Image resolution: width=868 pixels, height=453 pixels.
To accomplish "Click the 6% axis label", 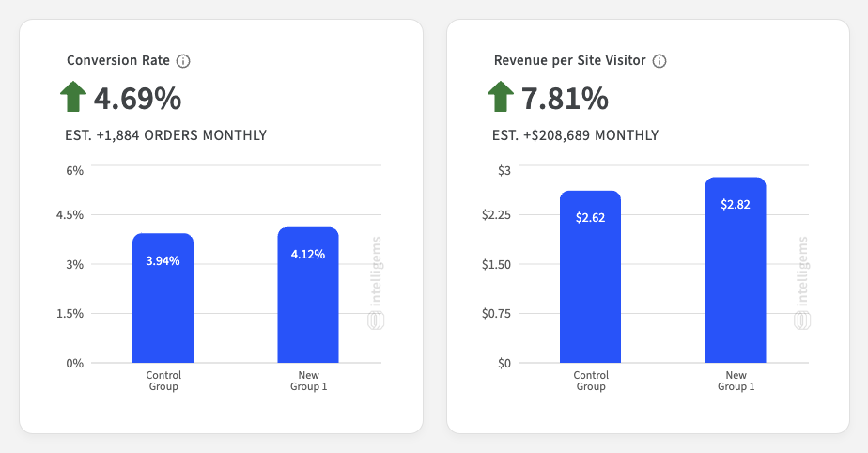I will tap(75, 170).
